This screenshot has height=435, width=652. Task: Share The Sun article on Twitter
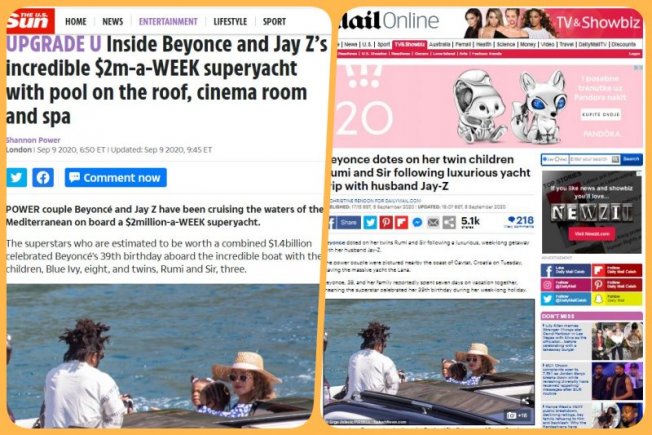(x=16, y=178)
